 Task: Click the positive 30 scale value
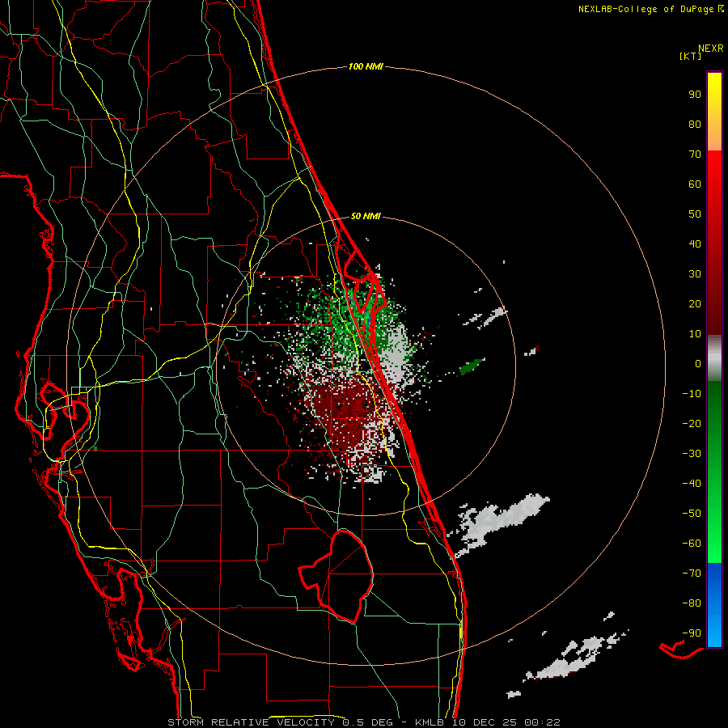coord(695,274)
